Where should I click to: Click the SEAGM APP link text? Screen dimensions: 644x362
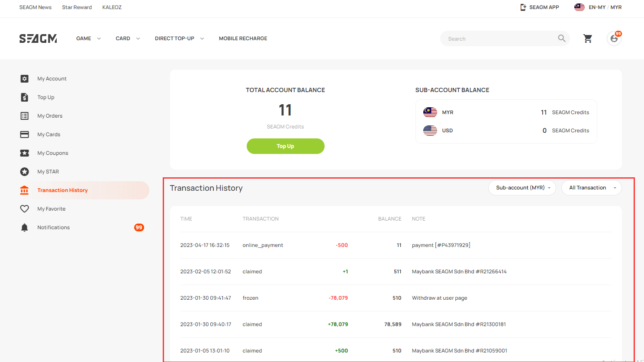pyautogui.click(x=544, y=7)
